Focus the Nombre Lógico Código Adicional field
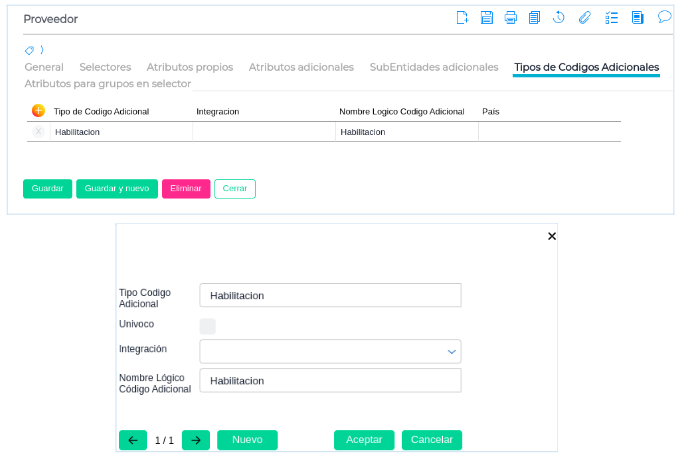 (330, 381)
